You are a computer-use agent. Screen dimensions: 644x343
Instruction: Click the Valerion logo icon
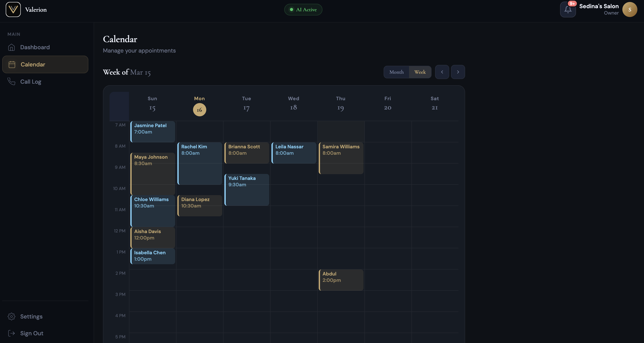pyautogui.click(x=13, y=9)
